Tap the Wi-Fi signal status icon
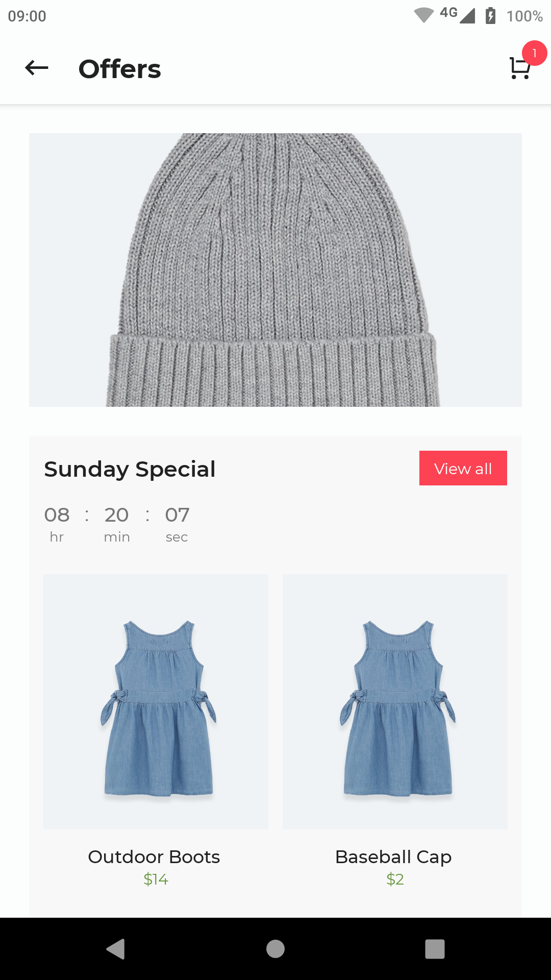The height and width of the screenshot is (980, 551). [x=423, y=15]
